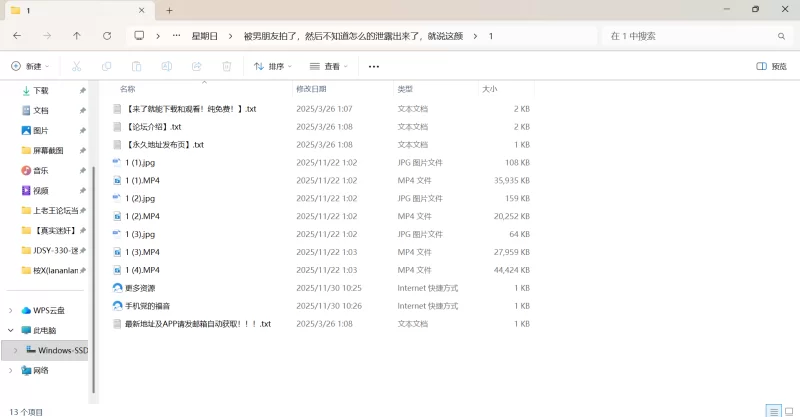
Task: Open the 图片 folder in sidebar
Action: 40,130
